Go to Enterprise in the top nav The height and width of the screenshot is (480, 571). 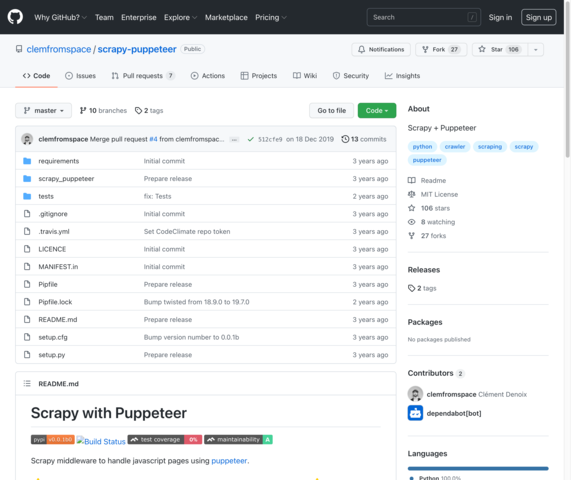point(139,17)
